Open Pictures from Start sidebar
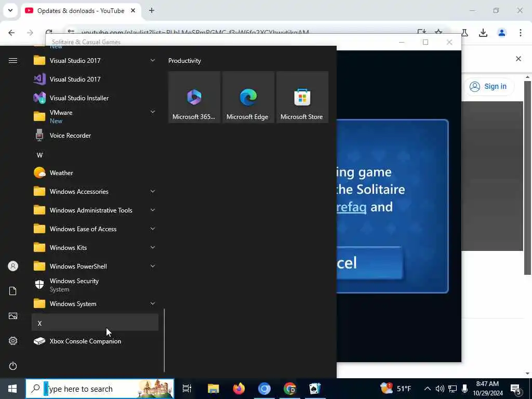 click(x=13, y=316)
